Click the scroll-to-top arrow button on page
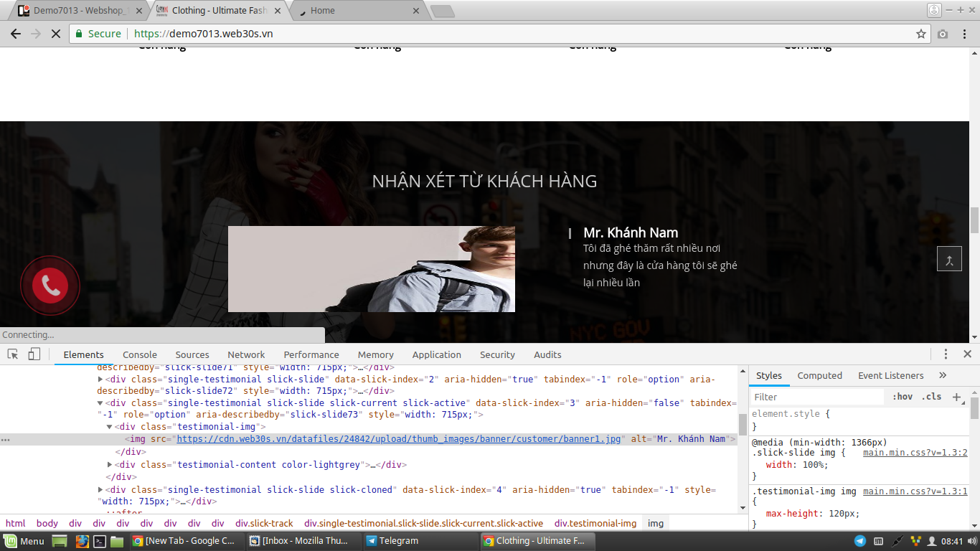 [949, 259]
